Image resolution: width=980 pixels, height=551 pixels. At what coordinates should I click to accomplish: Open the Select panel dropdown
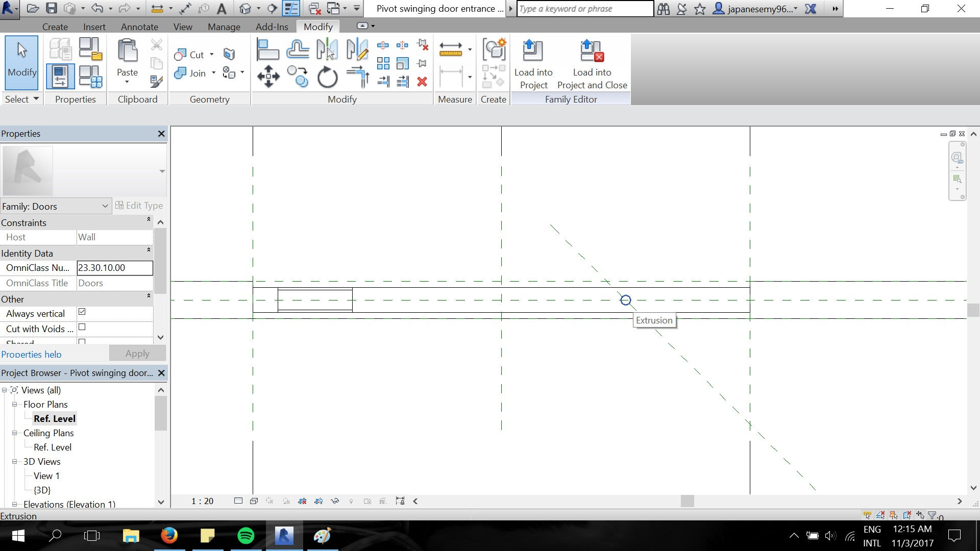22,99
